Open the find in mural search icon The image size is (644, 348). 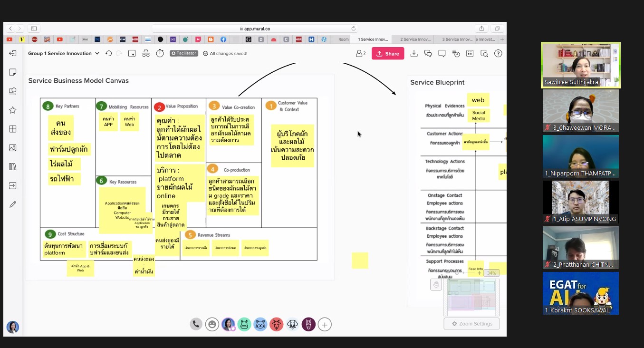(x=484, y=54)
